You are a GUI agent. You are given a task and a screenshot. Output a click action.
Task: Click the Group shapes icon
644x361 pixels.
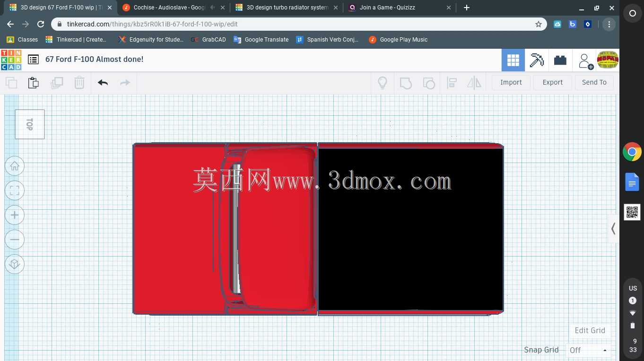click(x=406, y=83)
